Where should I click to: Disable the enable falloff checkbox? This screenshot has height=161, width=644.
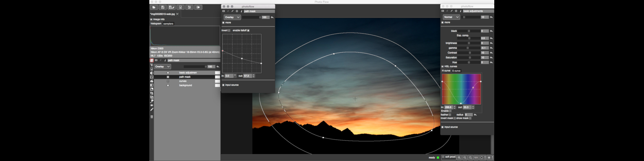(x=248, y=31)
